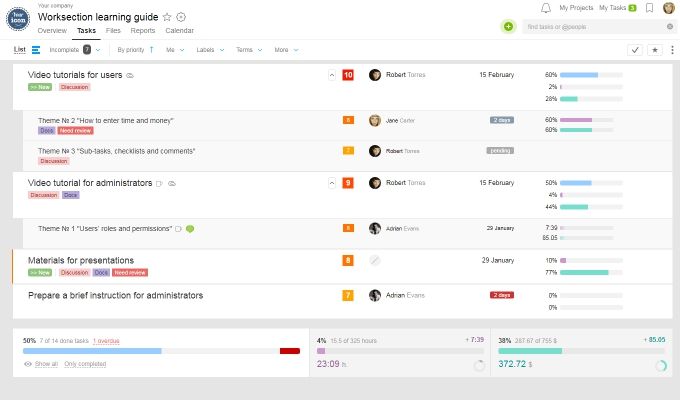Collapse subtasks of Video tutorial for administrators
The width and height of the screenshot is (680, 400).
[331, 183]
